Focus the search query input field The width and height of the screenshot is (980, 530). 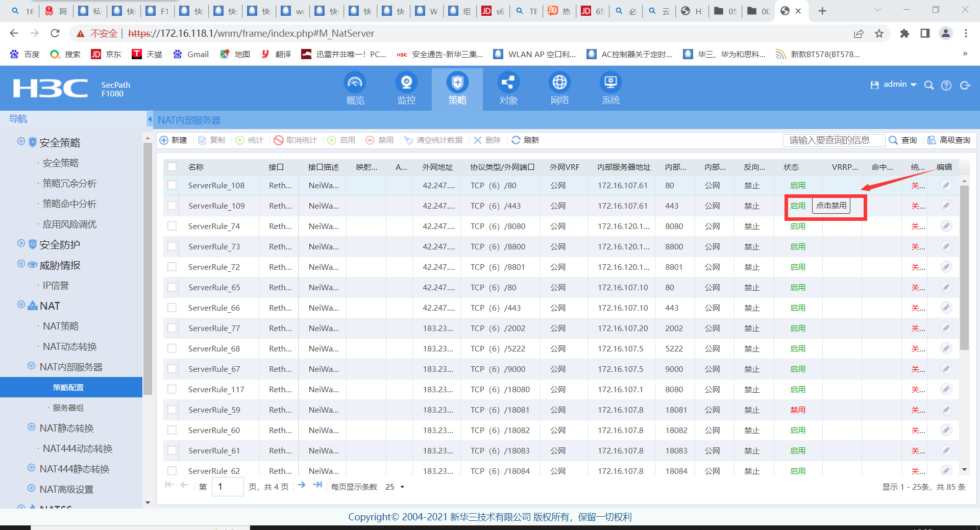(834, 140)
